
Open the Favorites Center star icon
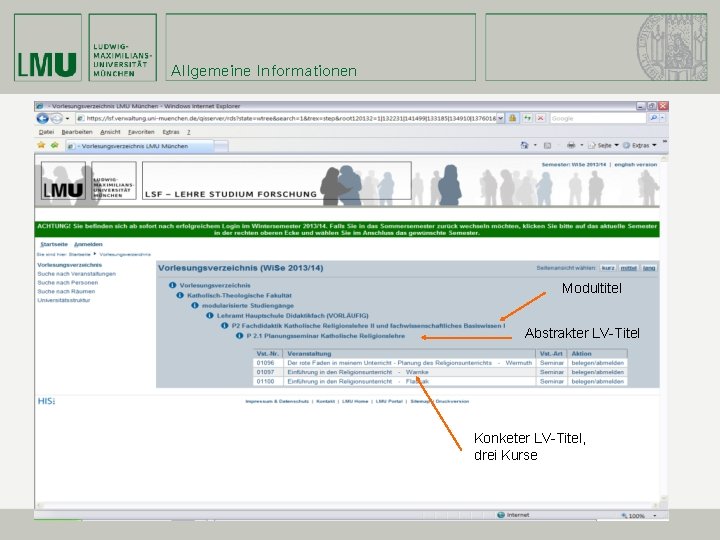pyautogui.click(x=41, y=145)
